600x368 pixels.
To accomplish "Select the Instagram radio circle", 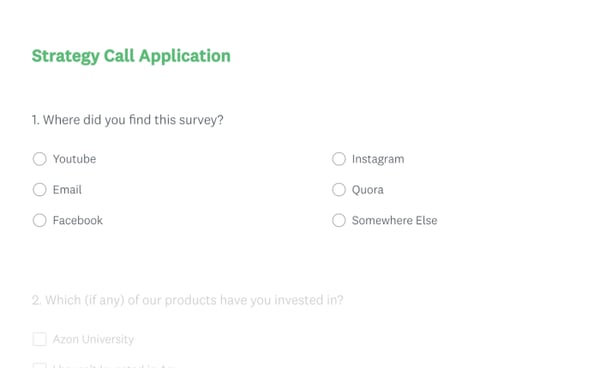I will click(339, 159).
